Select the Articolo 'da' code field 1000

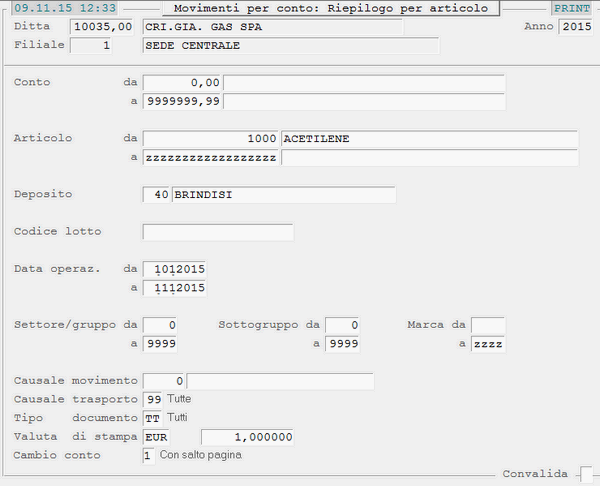211,138
